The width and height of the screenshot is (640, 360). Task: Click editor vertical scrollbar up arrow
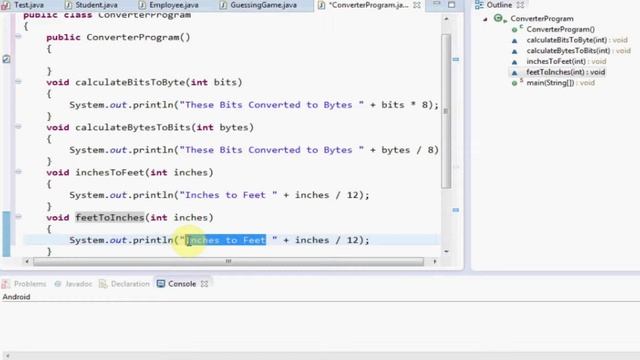point(446,19)
